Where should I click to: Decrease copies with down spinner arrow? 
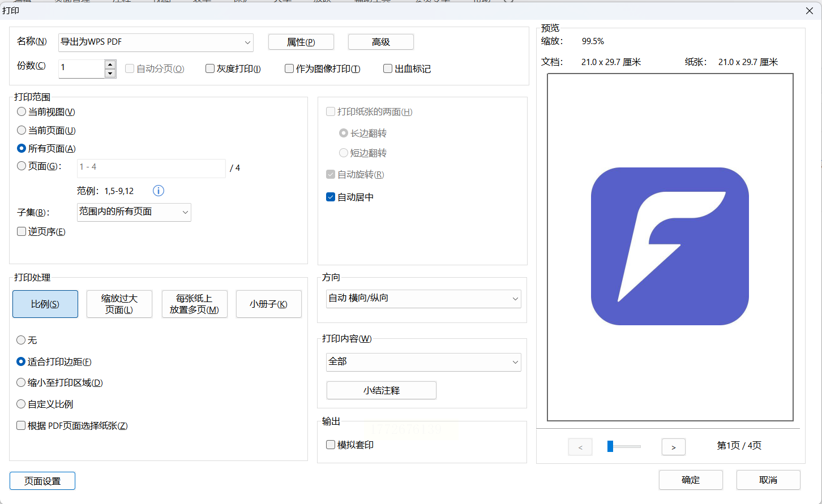[110, 74]
